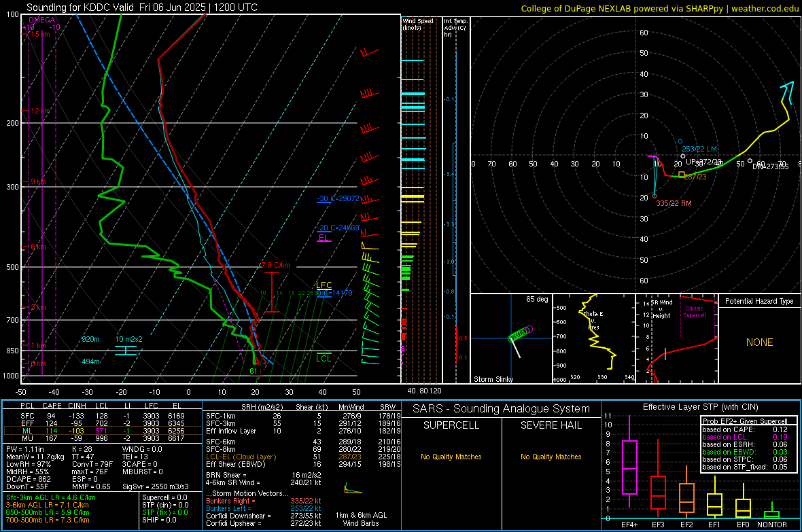Click the '15 km' height label

(x=40, y=34)
